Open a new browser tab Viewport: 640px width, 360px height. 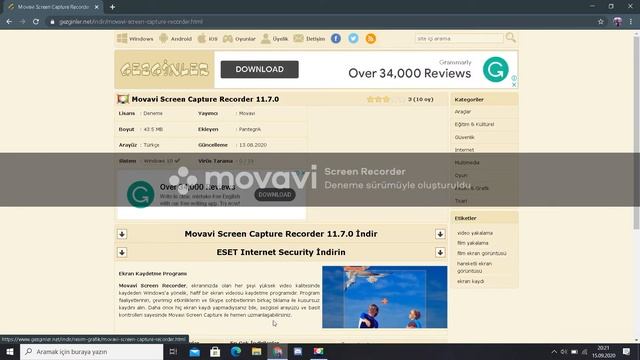tap(112, 7)
